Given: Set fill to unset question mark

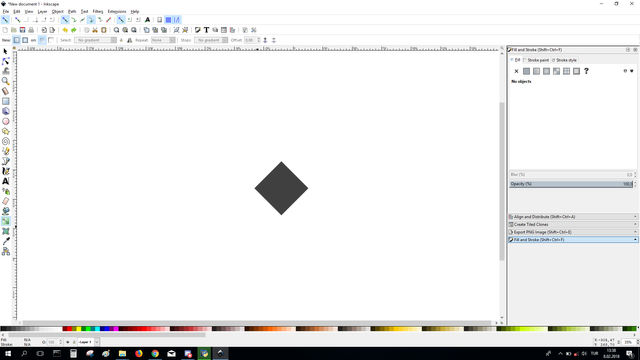Looking at the screenshot, I should tap(587, 71).
